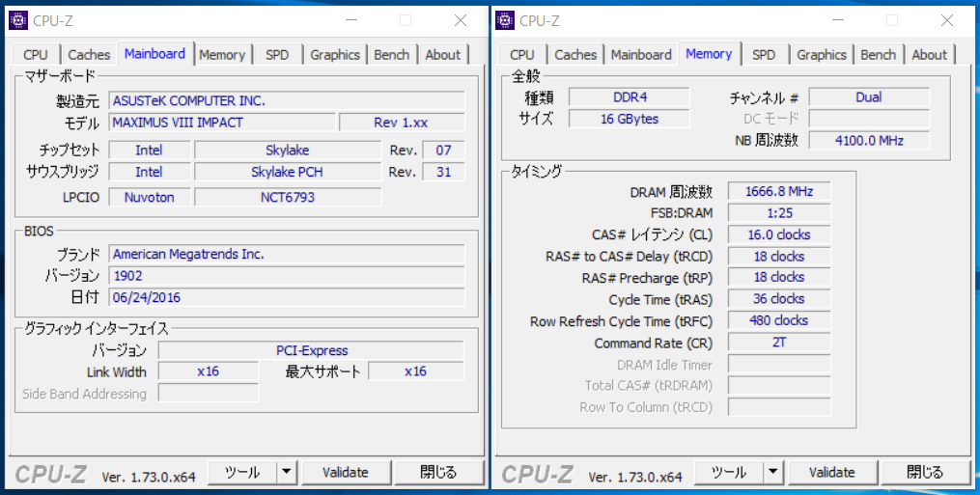The width and height of the screenshot is (980, 495).
Task: Click DRAM frequency 1666.8 MHz field
Action: coord(779,192)
